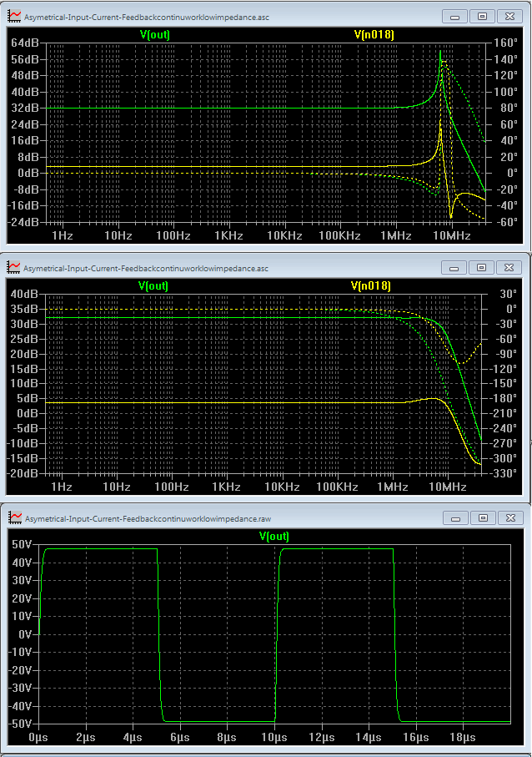This screenshot has height=757, width=532.
Task: Click the 35dB axis label in middle plot
Action: click(x=24, y=309)
